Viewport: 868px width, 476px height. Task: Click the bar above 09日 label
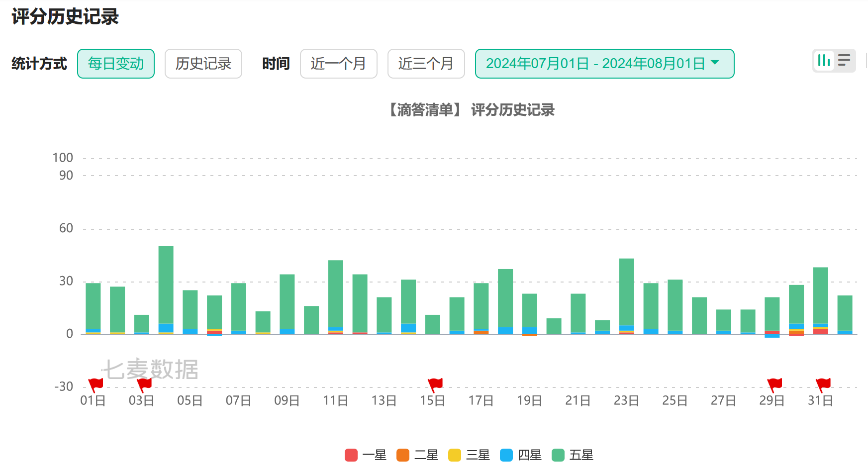click(x=287, y=304)
